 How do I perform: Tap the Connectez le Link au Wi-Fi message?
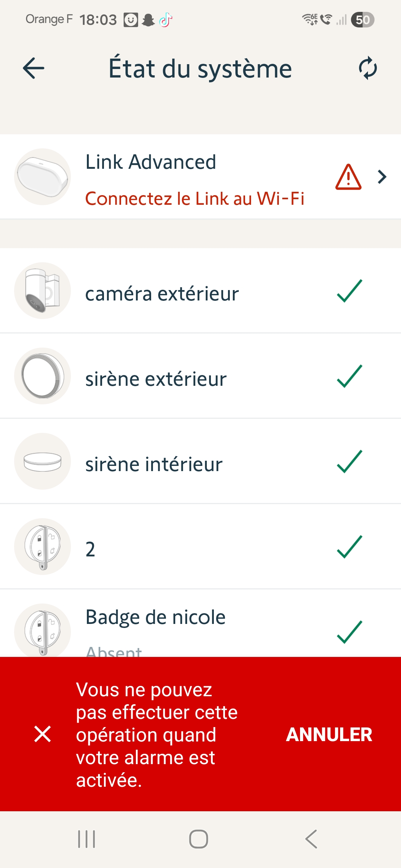coord(195,198)
